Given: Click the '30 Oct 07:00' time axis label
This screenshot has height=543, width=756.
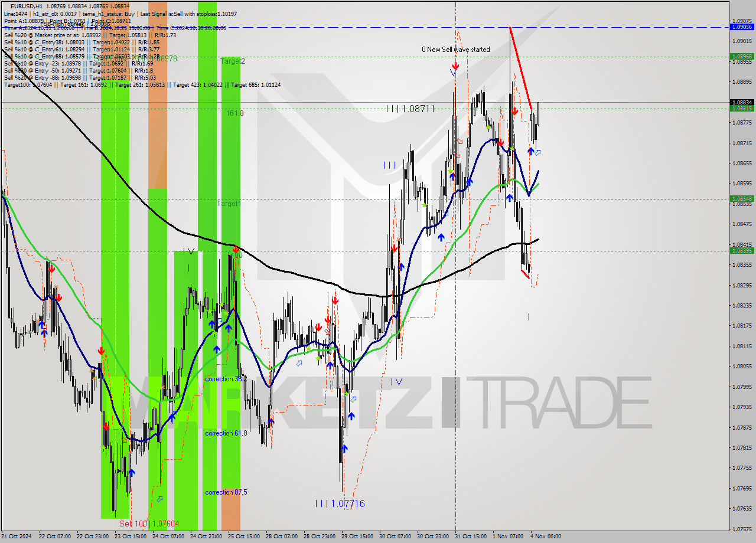Looking at the screenshot, I should (x=395, y=537).
